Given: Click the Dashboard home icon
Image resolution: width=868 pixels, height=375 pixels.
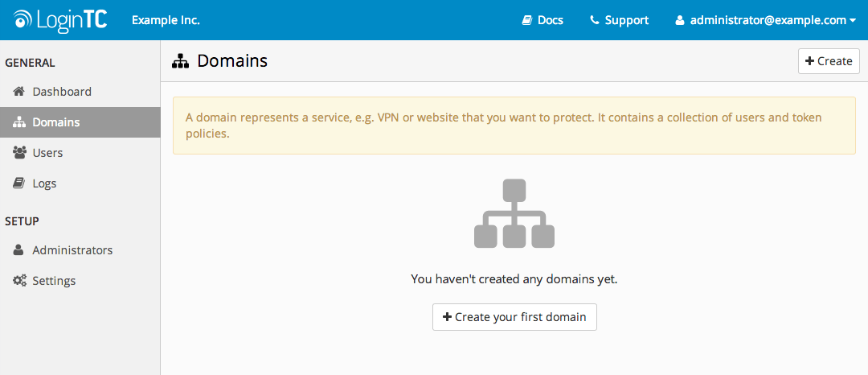Looking at the screenshot, I should point(19,92).
